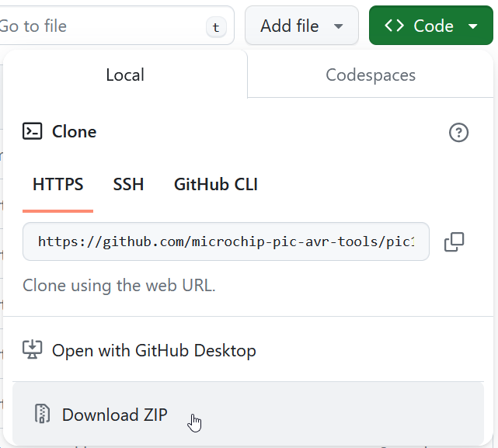Viewport: 498px width, 448px height.
Task: Switch to the Local tab
Action: tap(125, 75)
